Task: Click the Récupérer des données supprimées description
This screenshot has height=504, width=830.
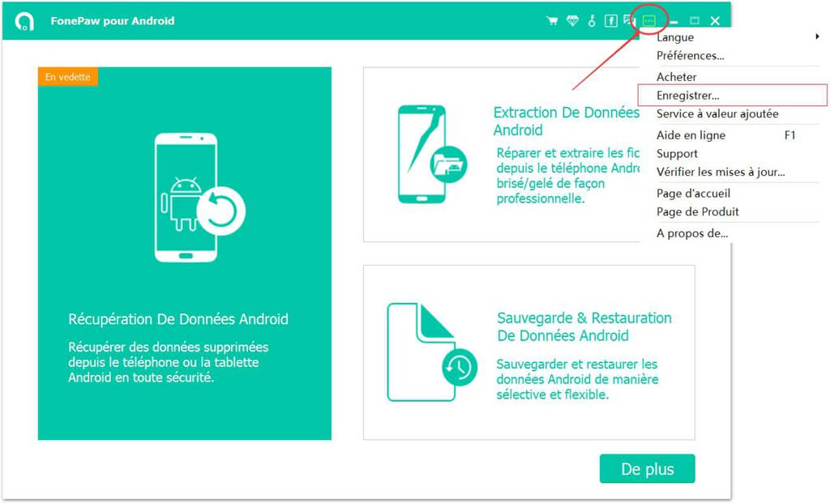Action: click(169, 362)
